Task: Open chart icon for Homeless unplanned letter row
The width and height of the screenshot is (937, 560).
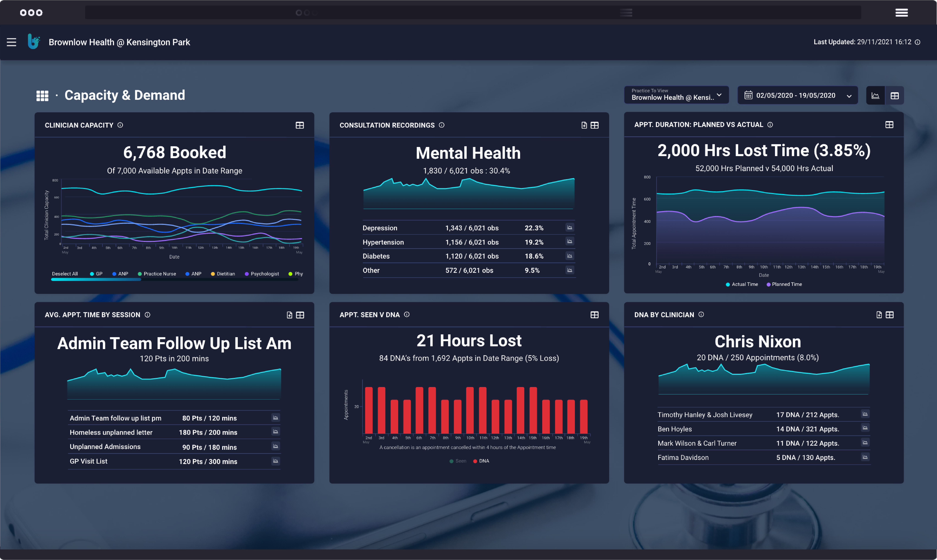Action: 276,431
